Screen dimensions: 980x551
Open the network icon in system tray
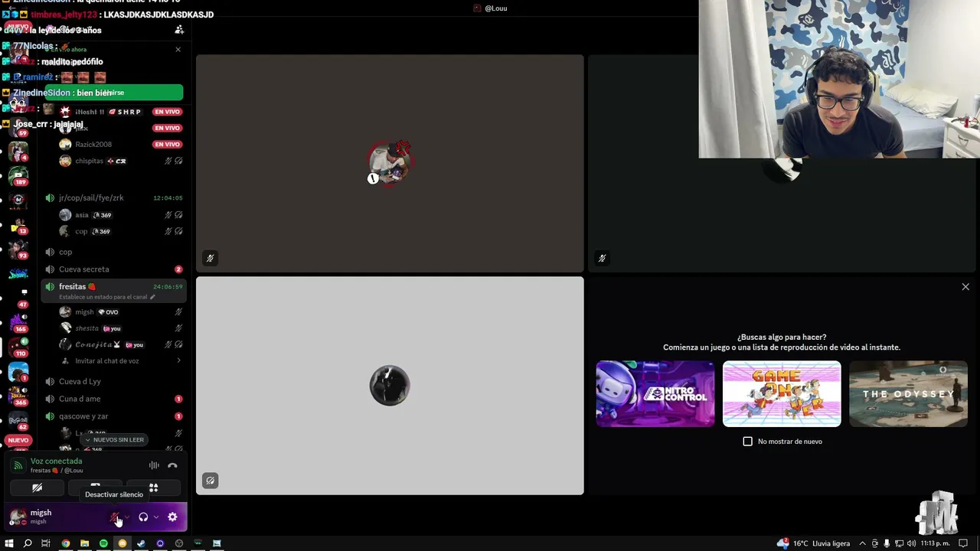898,543
